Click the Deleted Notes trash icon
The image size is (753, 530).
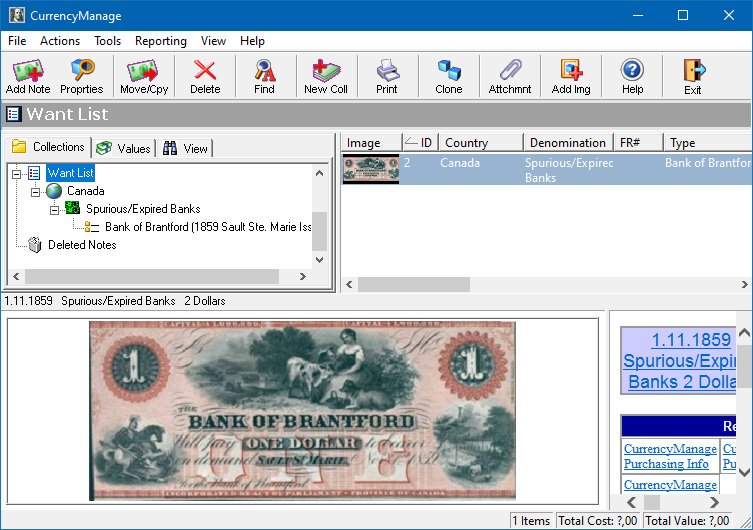(x=35, y=245)
